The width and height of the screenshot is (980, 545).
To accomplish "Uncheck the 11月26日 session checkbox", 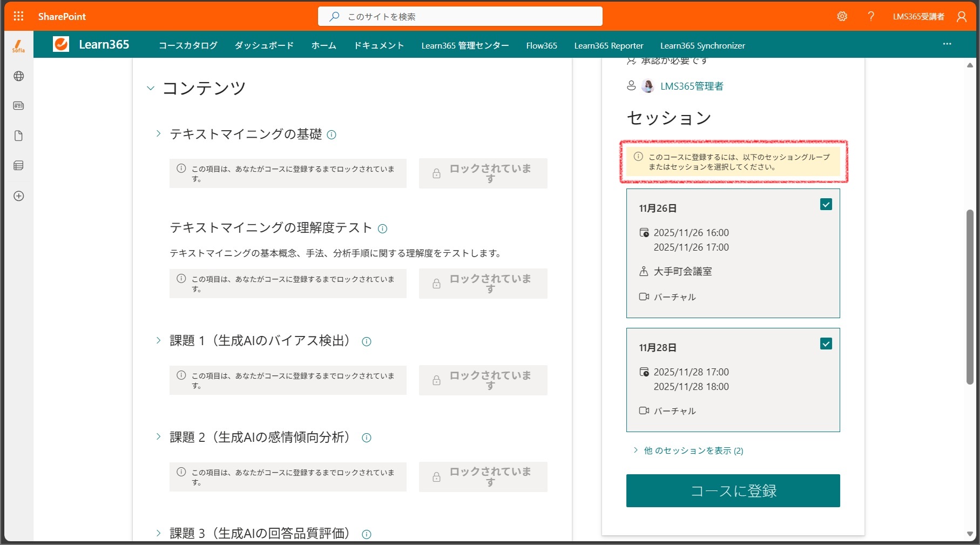I will click(x=826, y=204).
